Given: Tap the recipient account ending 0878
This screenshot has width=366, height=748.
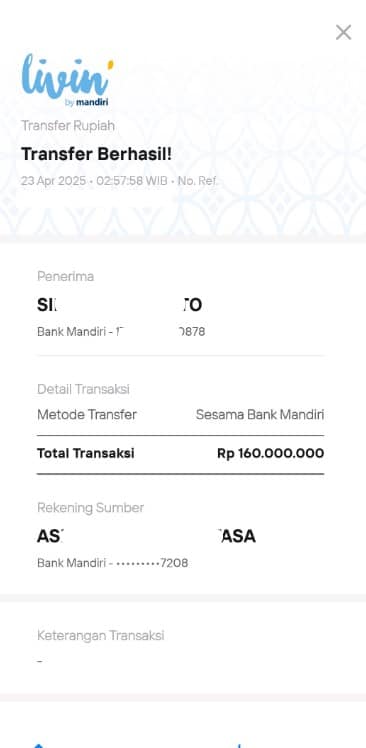Looking at the screenshot, I should point(121,332).
